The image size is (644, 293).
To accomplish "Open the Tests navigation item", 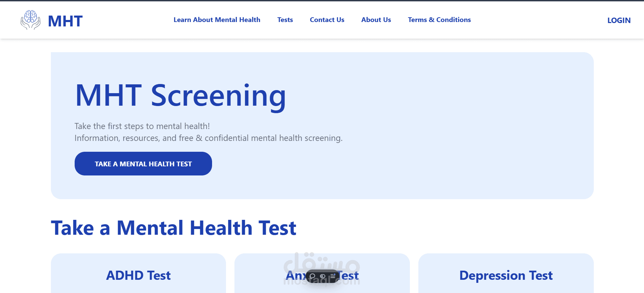I will pyautogui.click(x=285, y=20).
